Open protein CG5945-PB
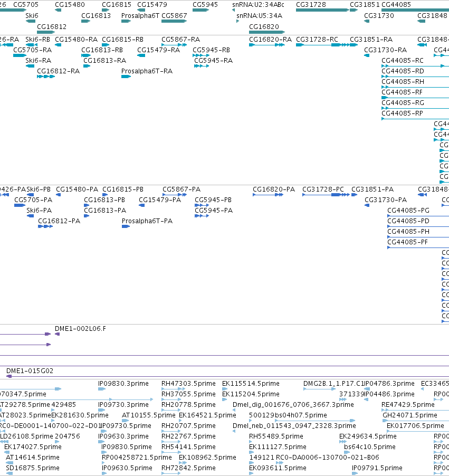The image size is (449, 476). coord(213,200)
